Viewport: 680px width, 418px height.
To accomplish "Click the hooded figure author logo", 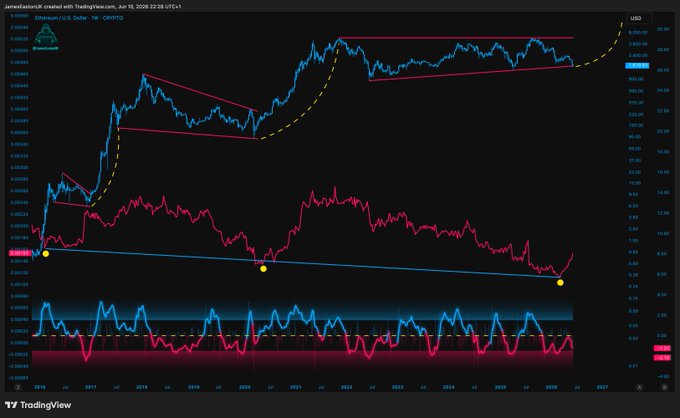I will coord(46,36).
